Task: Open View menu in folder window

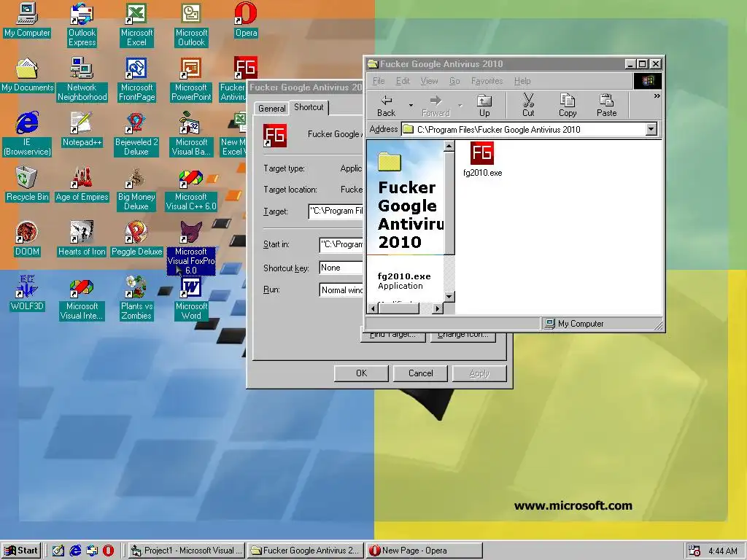Action: pos(429,81)
